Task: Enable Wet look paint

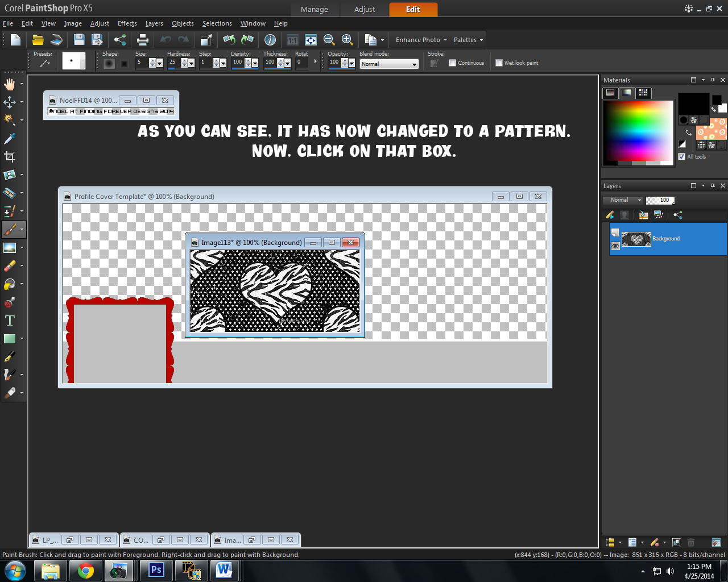Action: click(x=499, y=63)
